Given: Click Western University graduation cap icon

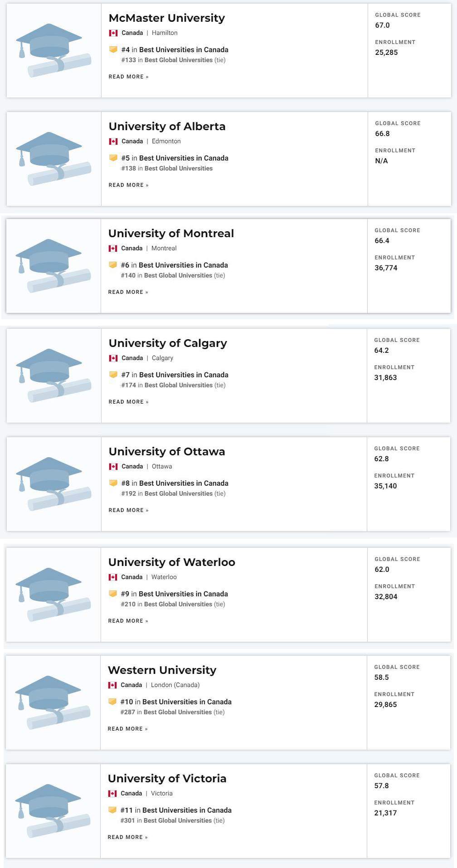Looking at the screenshot, I should pyautogui.click(x=53, y=702).
